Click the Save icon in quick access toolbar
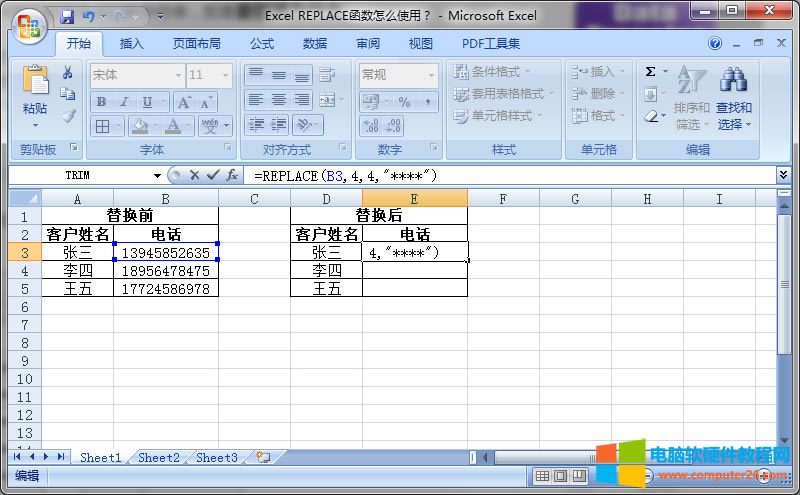800x495 pixels. [x=67, y=17]
